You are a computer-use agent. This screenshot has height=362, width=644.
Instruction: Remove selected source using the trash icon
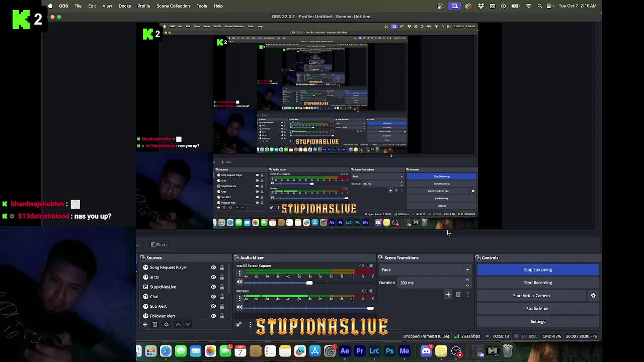[x=155, y=325]
